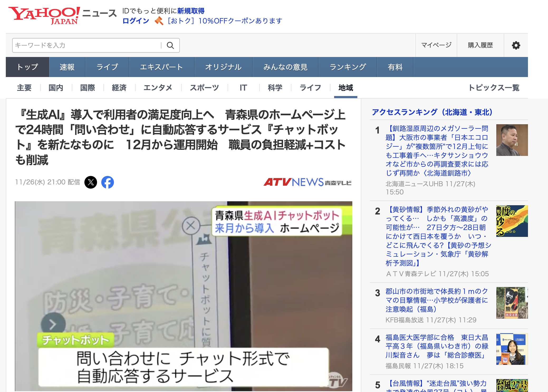Open ranking 3 Koriyama bear article

(436, 300)
